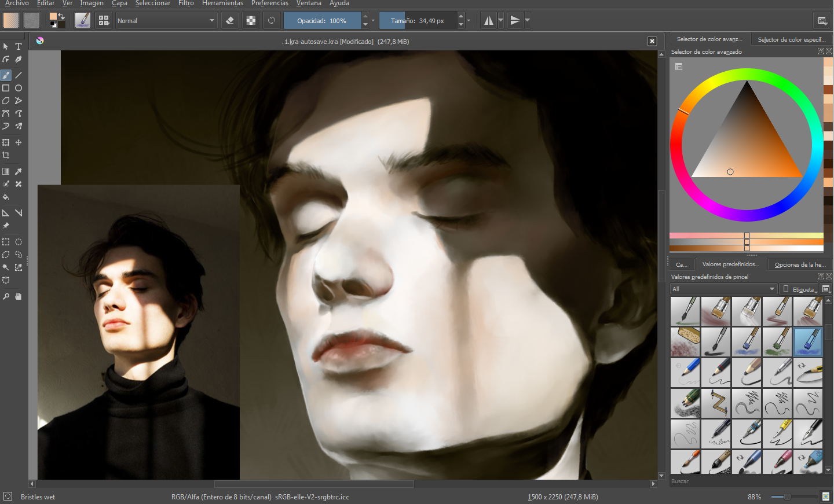The width and height of the screenshot is (834, 504).
Task: Select the Pan hand tool
Action: (x=19, y=296)
